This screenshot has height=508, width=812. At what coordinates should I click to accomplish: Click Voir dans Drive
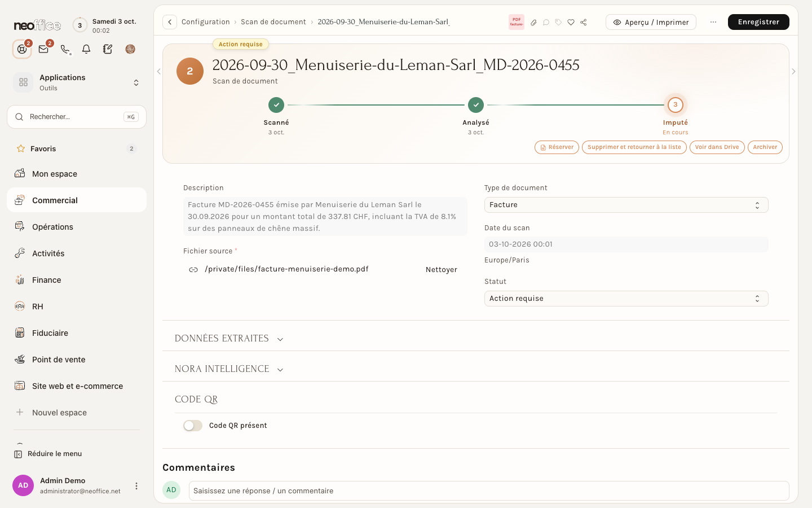tap(717, 147)
